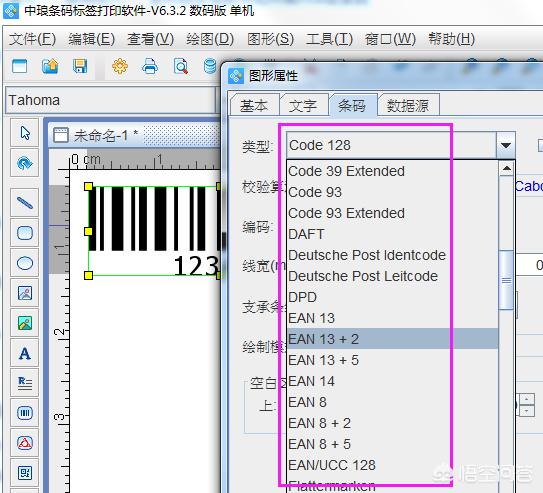Open the 绘图(D) menu

[x=210, y=39]
